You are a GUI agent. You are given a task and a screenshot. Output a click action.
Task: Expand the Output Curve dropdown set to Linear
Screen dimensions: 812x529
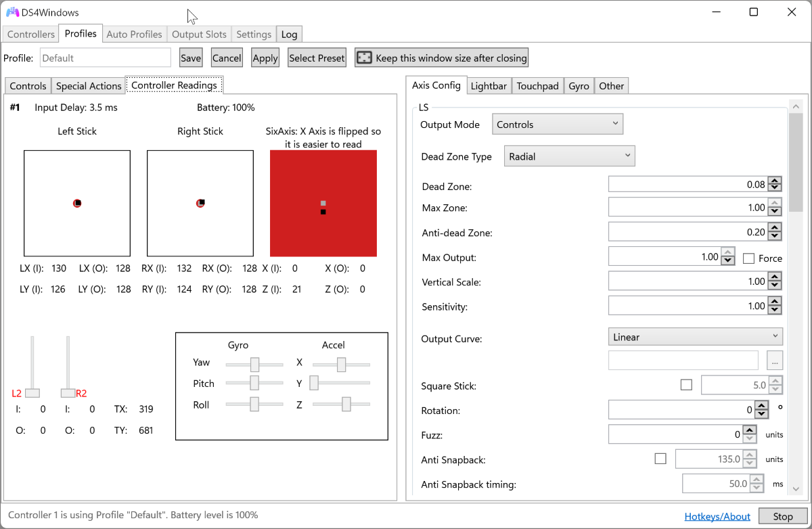click(x=696, y=337)
